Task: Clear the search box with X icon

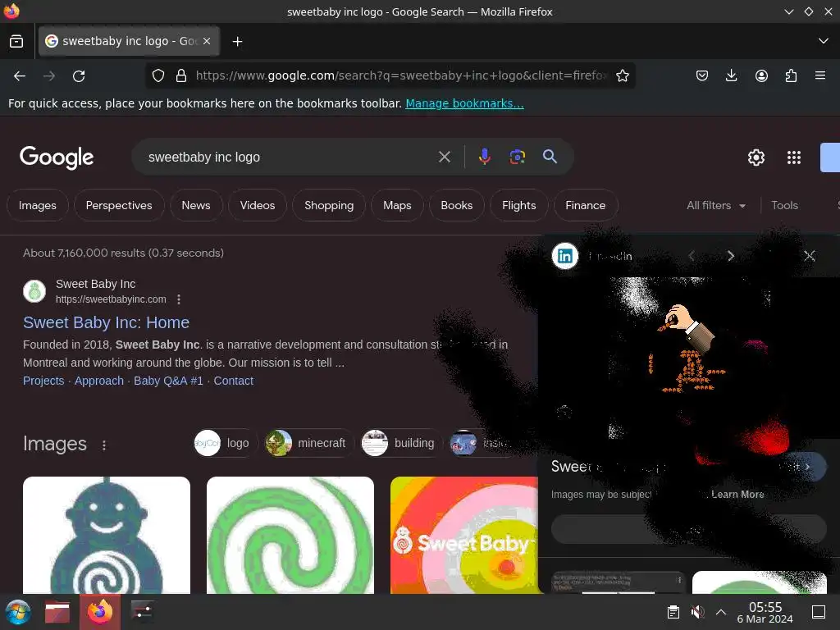Action: (x=444, y=157)
